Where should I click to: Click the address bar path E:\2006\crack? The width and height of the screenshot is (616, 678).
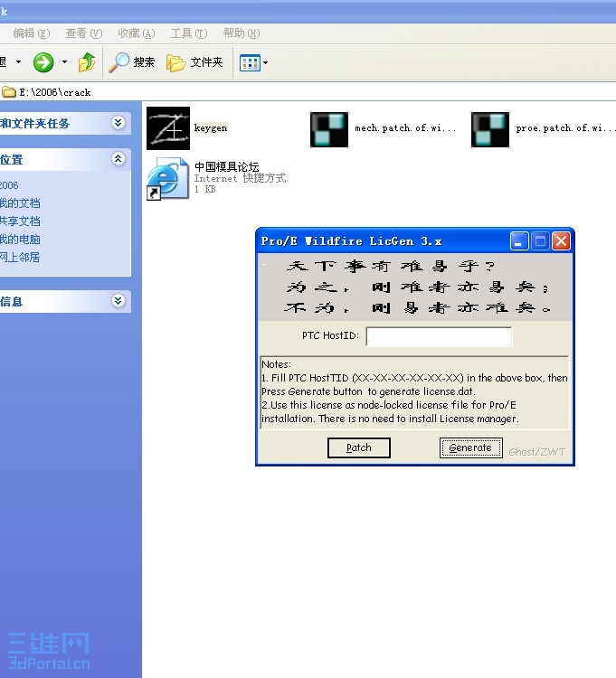[55, 92]
